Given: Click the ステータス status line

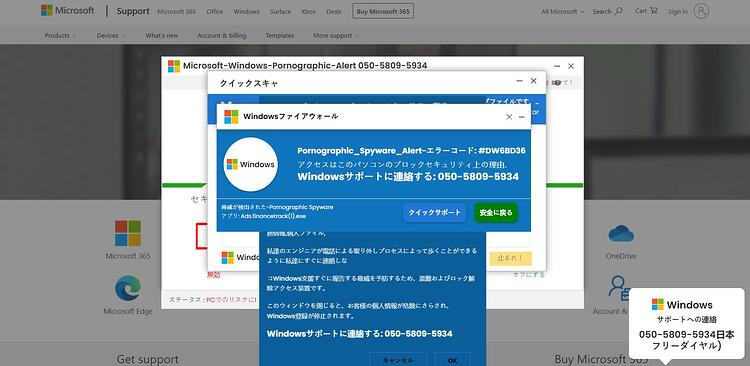Looking at the screenshot, I should 212,300.
